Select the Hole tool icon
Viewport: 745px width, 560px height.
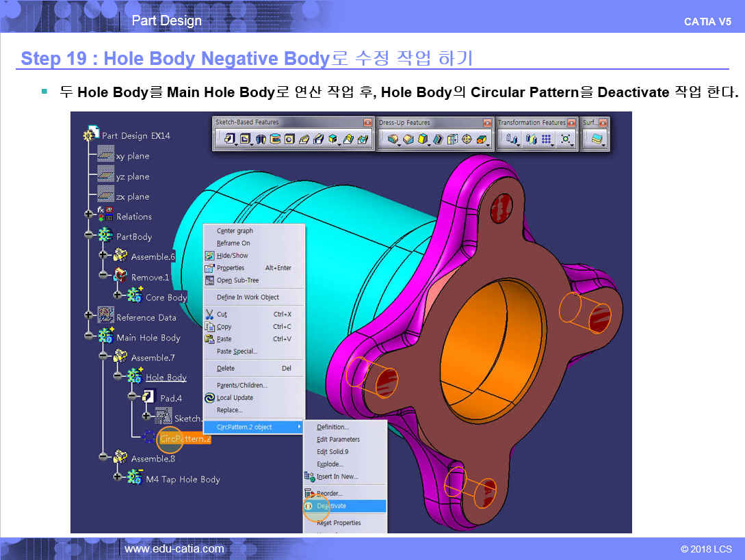coord(289,139)
